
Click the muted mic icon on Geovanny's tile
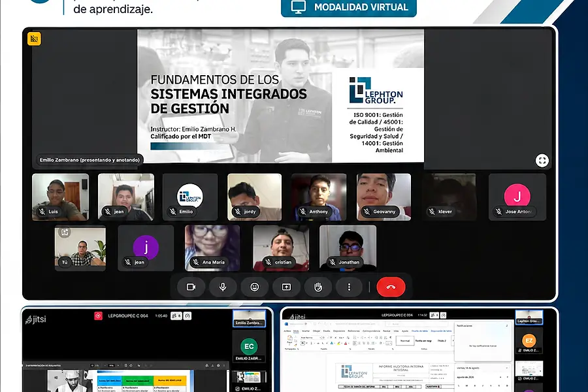tap(367, 212)
